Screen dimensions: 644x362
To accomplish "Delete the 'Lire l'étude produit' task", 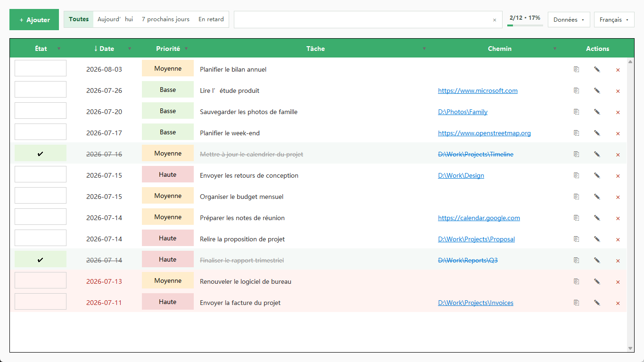I will [618, 91].
